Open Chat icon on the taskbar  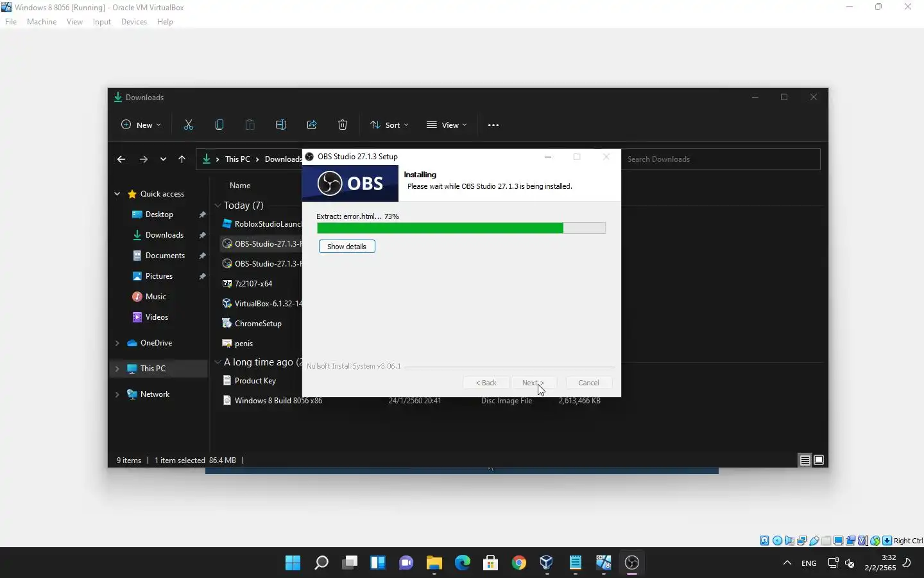[406, 563]
